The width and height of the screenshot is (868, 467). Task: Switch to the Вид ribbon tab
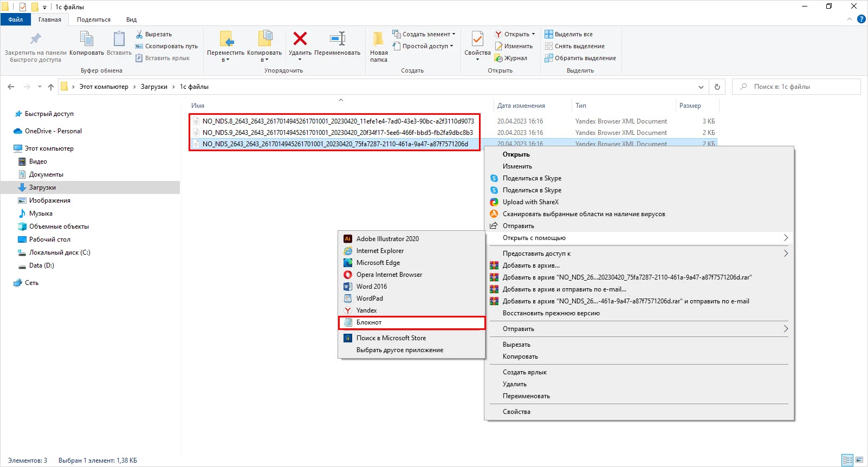(x=132, y=20)
